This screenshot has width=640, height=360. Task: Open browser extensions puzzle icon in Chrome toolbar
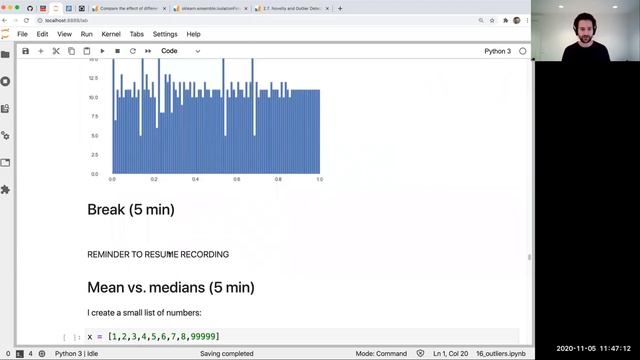coord(505,20)
